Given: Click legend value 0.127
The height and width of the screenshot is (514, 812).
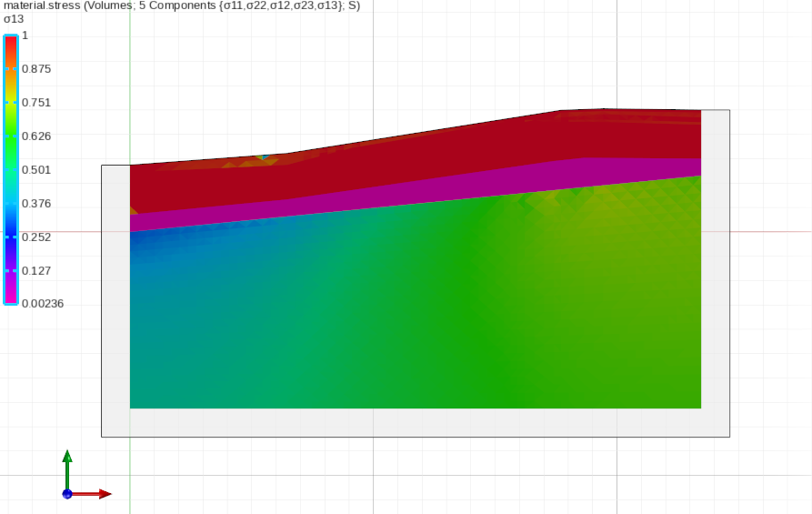Looking at the screenshot, I should tap(36, 271).
